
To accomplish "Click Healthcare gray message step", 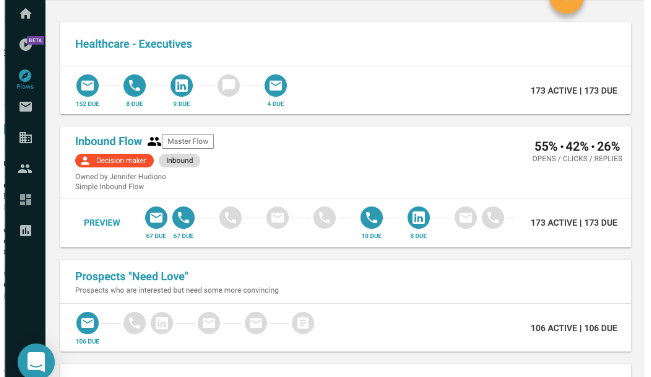I will coord(229,86).
